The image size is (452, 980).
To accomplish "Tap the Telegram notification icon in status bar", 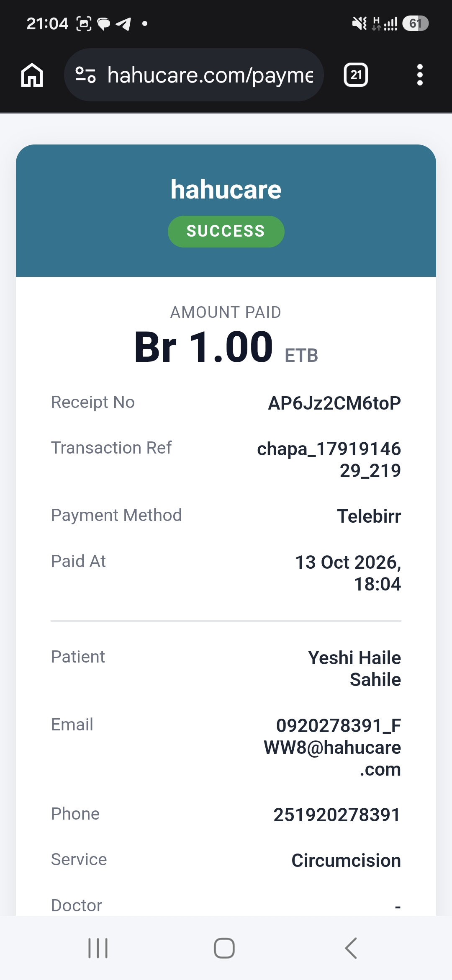I will click(x=123, y=24).
